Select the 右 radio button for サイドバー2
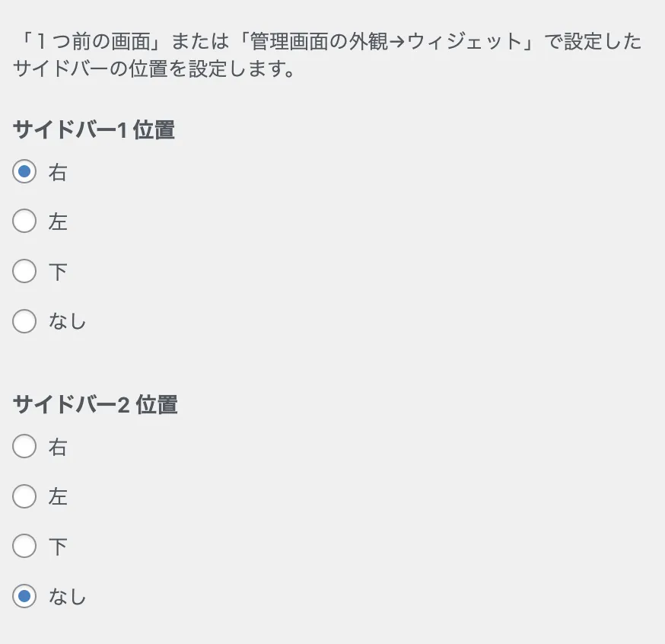Image resolution: width=665 pixels, height=644 pixels. [24, 447]
